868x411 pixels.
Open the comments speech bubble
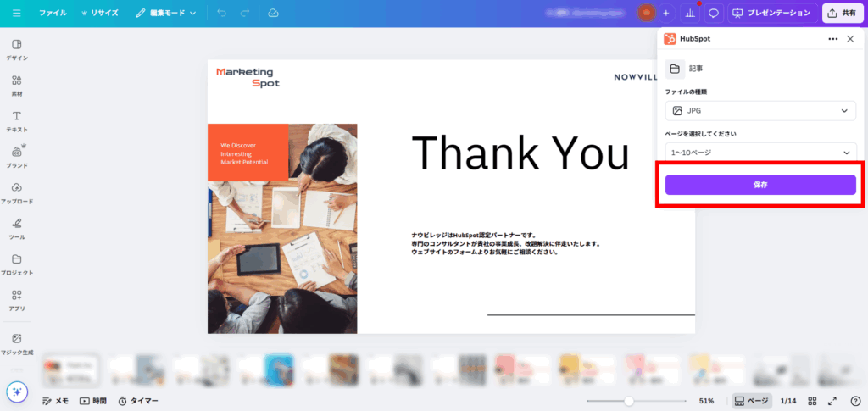714,13
